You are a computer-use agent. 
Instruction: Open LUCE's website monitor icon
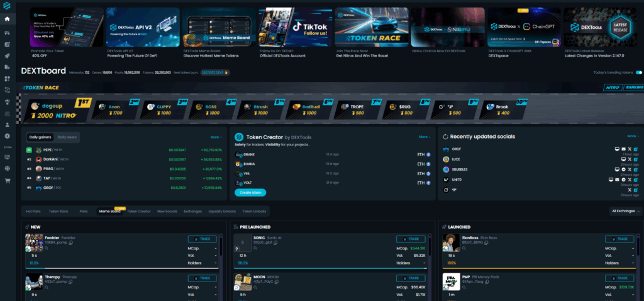(x=623, y=159)
